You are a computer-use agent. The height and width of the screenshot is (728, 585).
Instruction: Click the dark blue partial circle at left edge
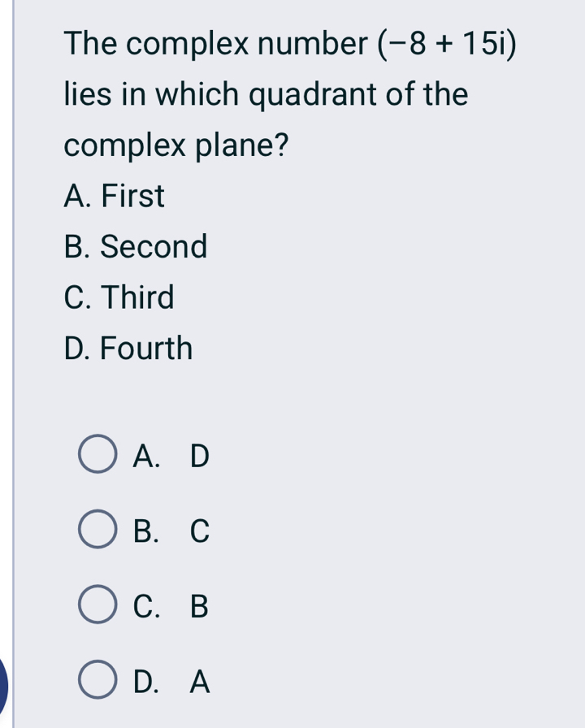coord(3,682)
